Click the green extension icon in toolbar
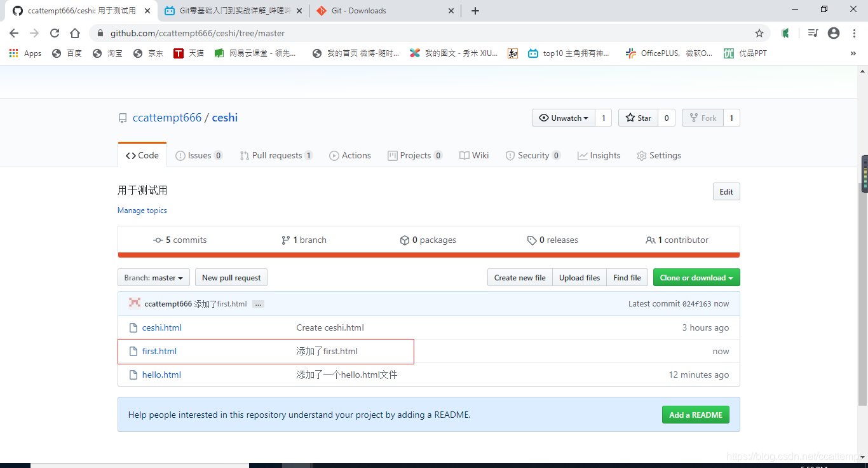Screen dimensions: 868x468 pyautogui.click(x=785, y=33)
